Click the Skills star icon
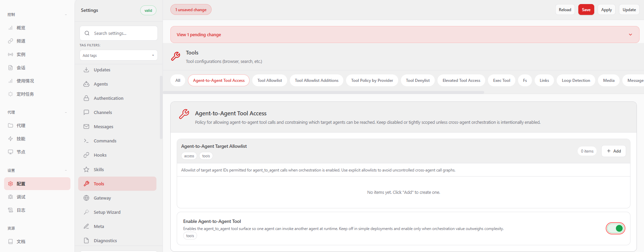 pos(86,169)
